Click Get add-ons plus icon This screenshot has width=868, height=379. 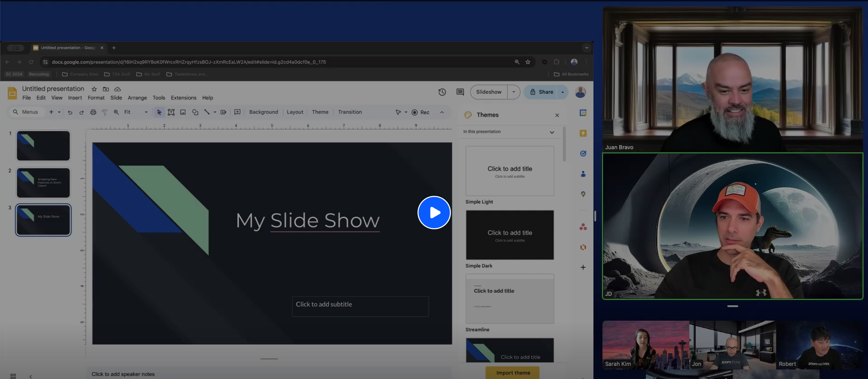point(583,267)
